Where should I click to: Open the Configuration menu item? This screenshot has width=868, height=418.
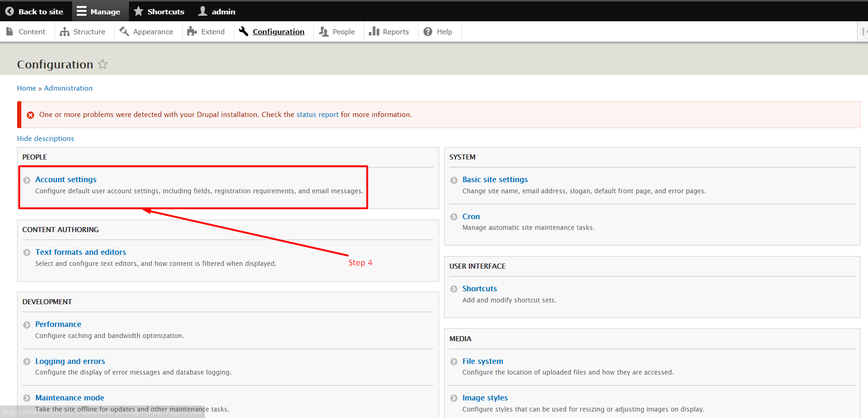[274, 31]
